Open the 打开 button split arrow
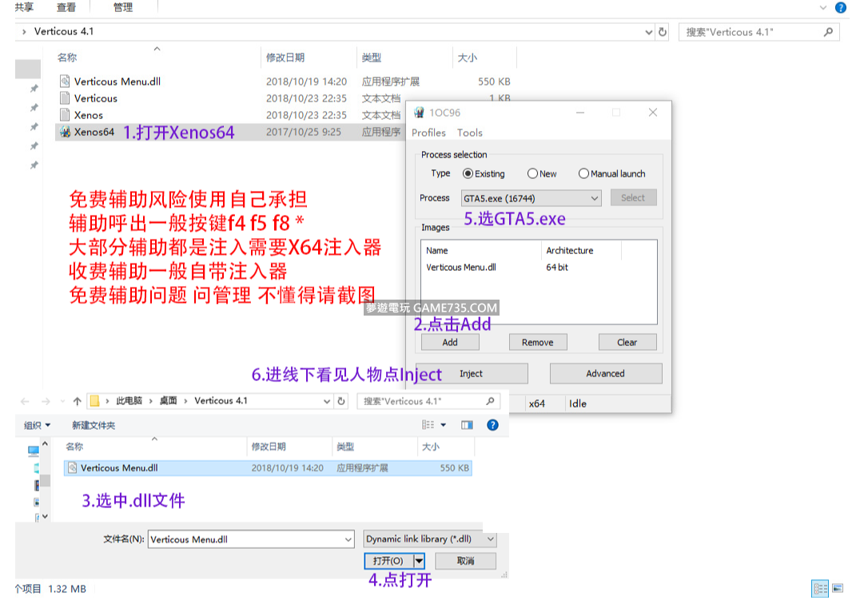 pos(420,561)
